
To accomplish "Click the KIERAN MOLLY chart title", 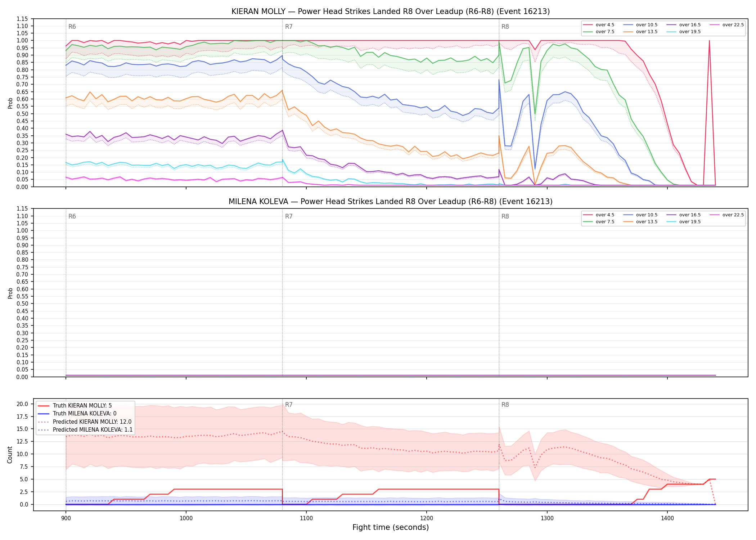I will click(391, 12).
